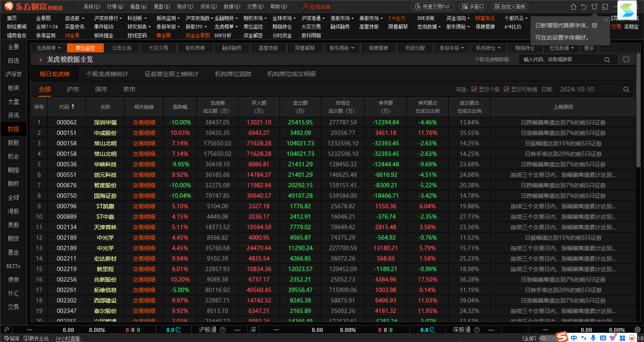This screenshot has width=644, height=342.
Task: Select the 深市 market filter tab
Action: [101, 89]
